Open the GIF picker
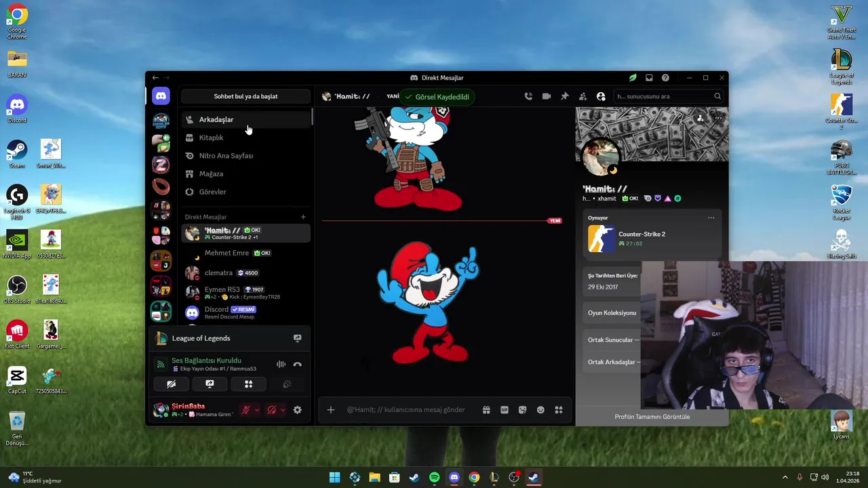This screenshot has height=488, width=868. click(x=505, y=410)
